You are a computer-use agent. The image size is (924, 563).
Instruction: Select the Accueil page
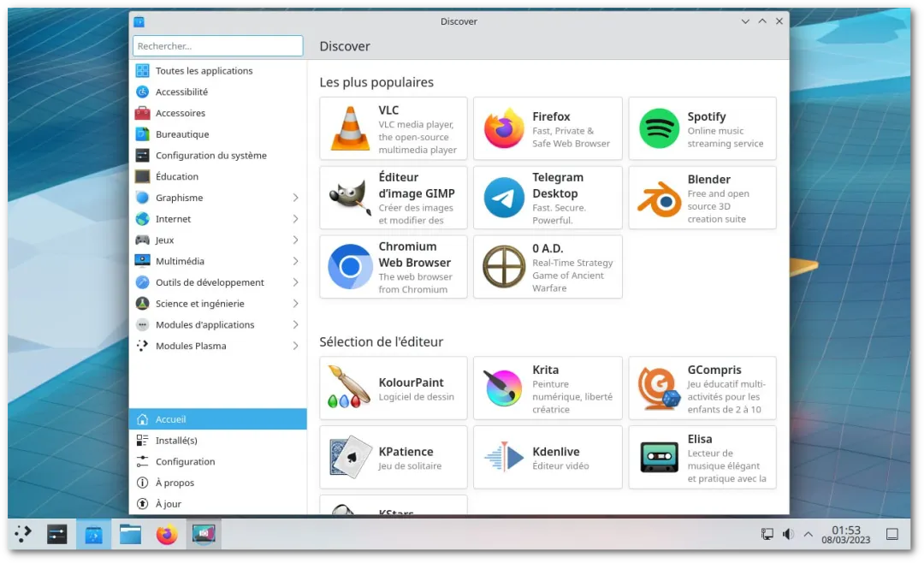pyautogui.click(x=217, y=419)
